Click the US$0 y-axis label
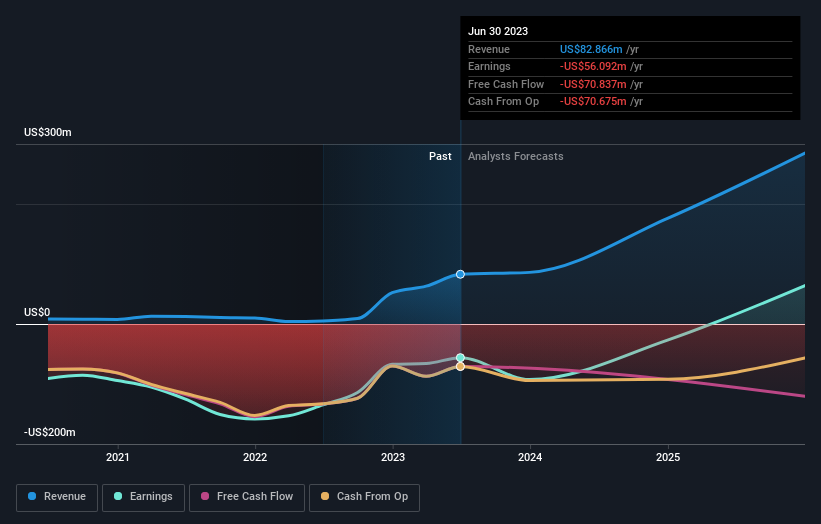821x524 pixels. pyautogui.click(x=37, y=313)
